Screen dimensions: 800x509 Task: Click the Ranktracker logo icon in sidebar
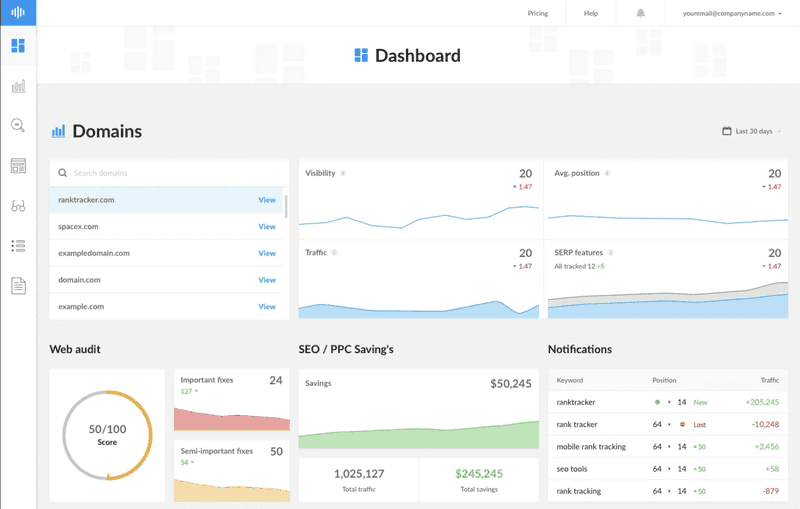click(x=18, y=13)
